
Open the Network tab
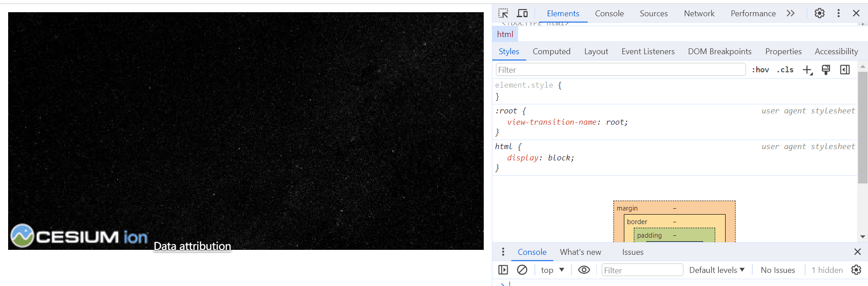pyautogui.click(x=699, y=14)
